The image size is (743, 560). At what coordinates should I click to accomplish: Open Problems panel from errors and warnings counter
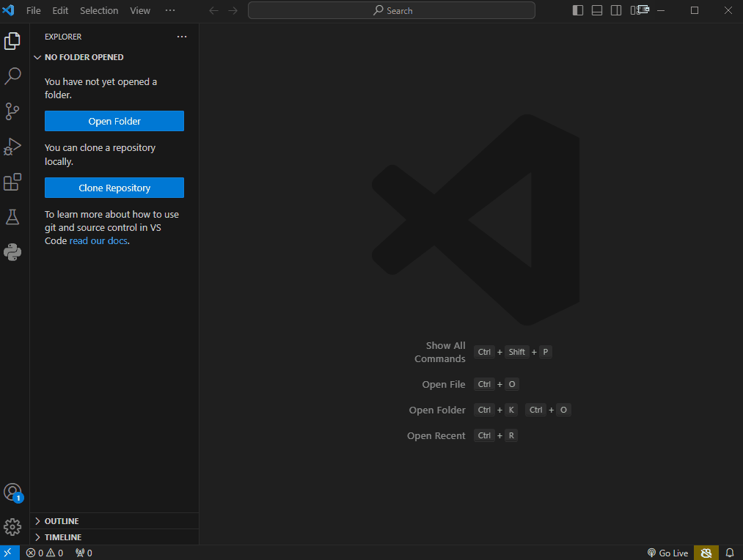tap(45, 553)
